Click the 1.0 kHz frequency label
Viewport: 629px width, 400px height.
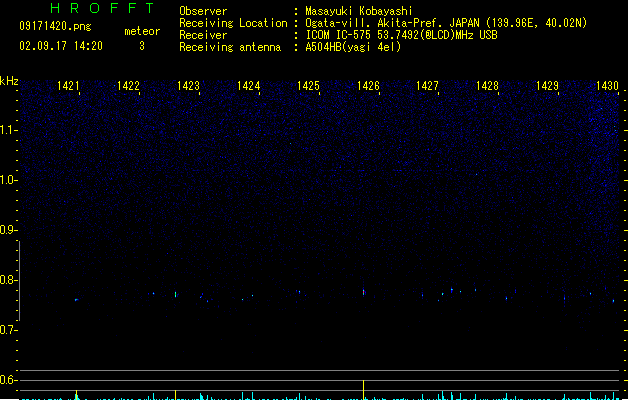coord(8,180)
